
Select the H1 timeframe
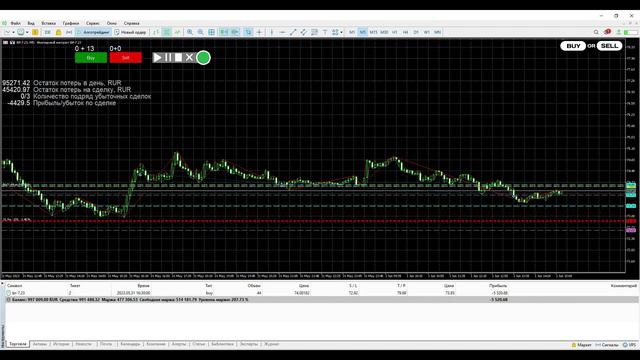pyautogui.click(x=395, y=32)
